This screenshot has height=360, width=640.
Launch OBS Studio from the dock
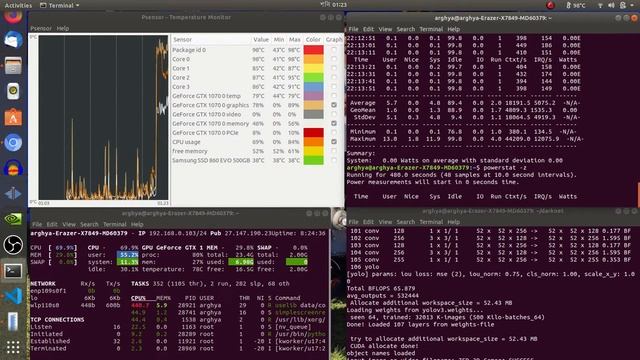13,245
